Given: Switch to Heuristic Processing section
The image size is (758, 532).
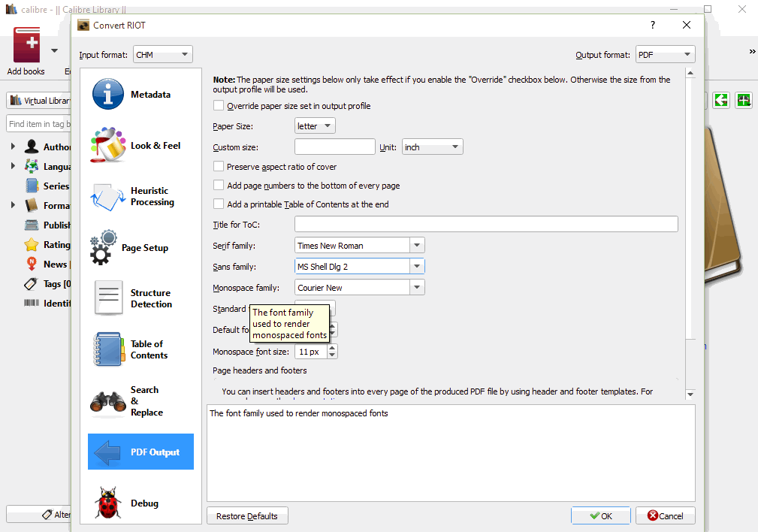Looking at the screenshot, I should tap(140, 196).
